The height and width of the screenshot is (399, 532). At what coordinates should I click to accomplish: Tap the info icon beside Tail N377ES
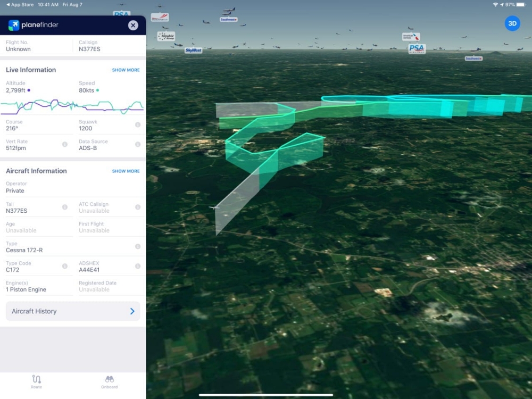tap(65, 207)
